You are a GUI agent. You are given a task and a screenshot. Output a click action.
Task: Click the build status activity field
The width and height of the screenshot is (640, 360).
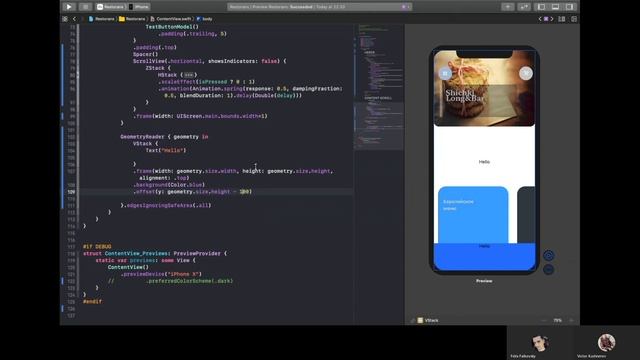[320, 7]
